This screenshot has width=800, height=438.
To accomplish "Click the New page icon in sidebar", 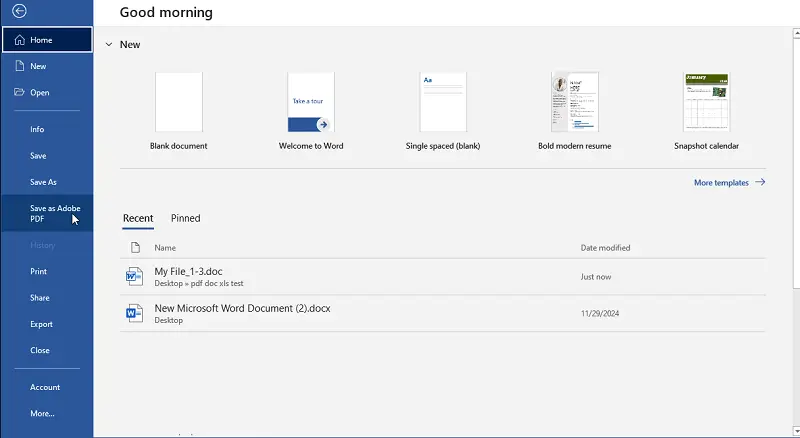I will click(20, 66).
